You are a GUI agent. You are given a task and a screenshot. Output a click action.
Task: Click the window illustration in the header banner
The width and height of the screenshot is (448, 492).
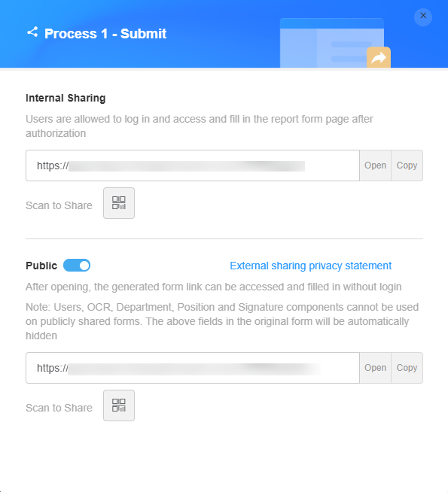coord(332,43)
